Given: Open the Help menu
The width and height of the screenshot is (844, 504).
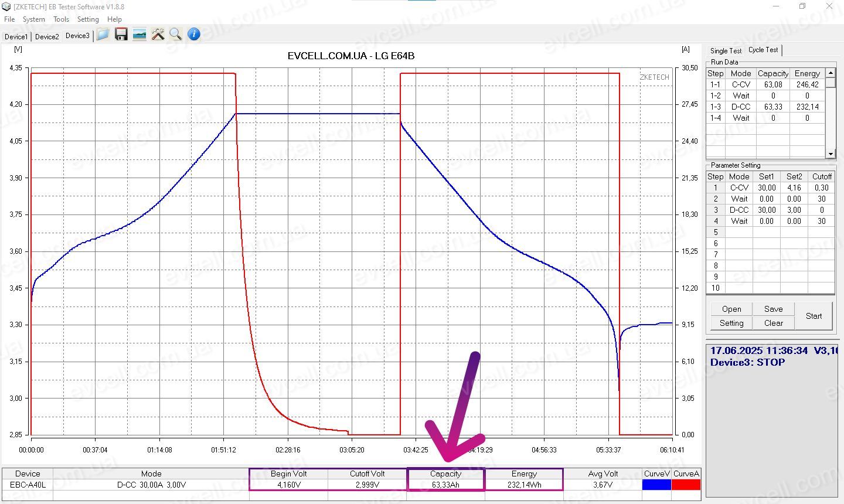Looking at the screenshot, I should pos(114,19).
